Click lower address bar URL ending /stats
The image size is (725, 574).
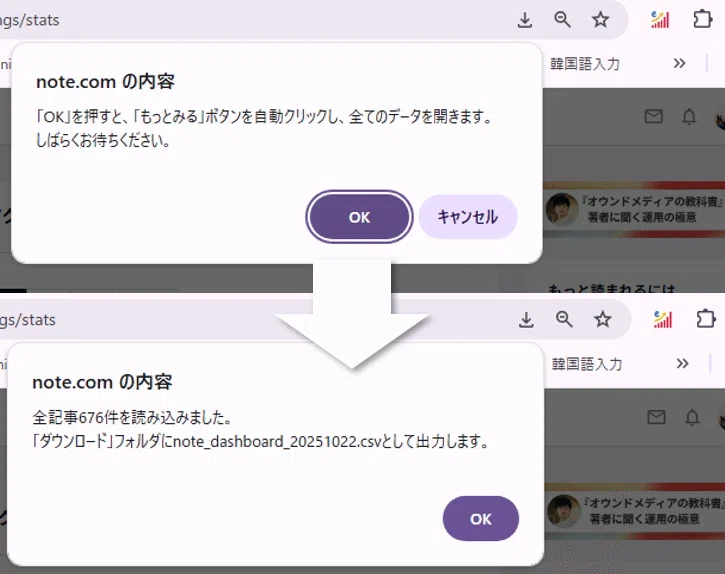tap(28, 320)
